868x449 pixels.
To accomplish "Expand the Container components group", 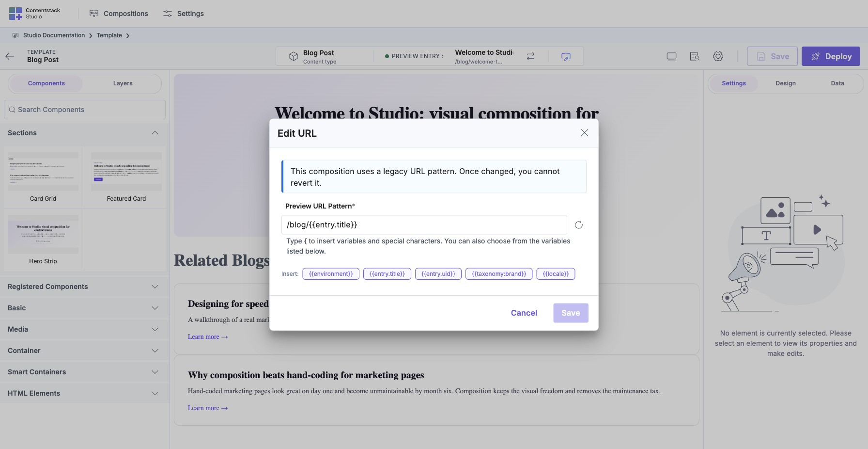I will pyautogui.click(x=85, y=351).
